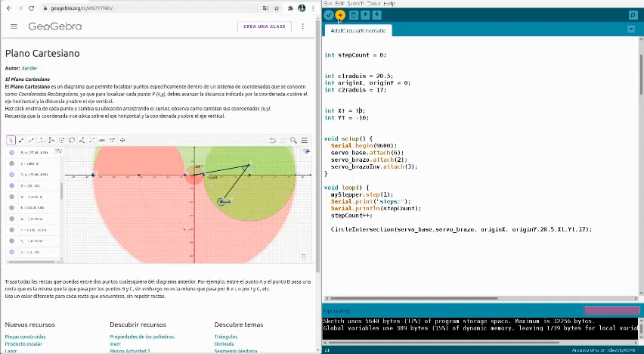Select the Line tool in GeoGebra
This screenshot has height=354, width=644.
pyautogui.click(x=31, y=140)
